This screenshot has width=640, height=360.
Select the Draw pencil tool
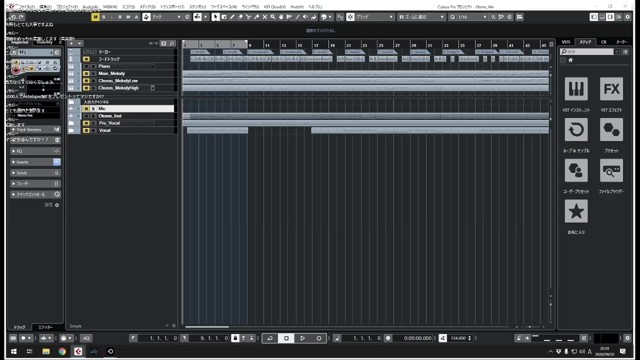[x=232, y=17]
